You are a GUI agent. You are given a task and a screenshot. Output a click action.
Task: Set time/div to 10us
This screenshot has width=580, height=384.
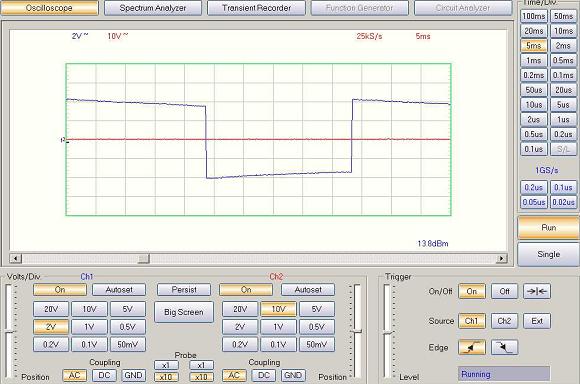(x=534, y=105)
